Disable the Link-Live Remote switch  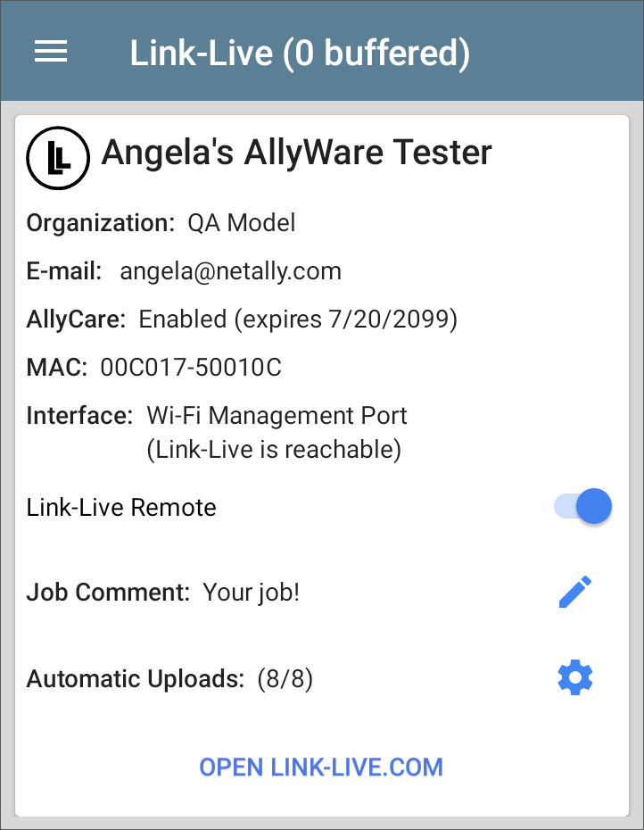point(583,507)
